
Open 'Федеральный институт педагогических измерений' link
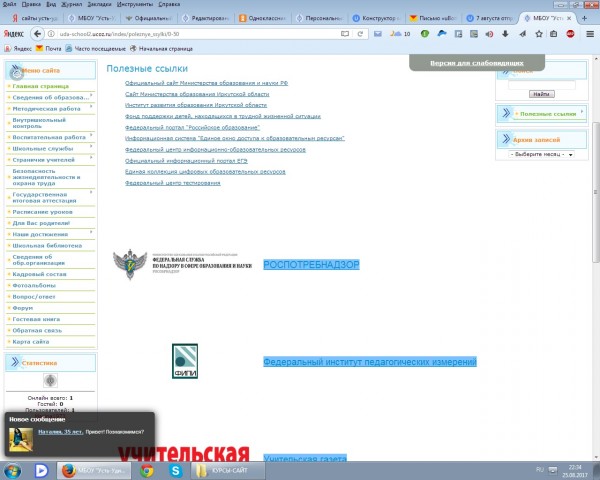pyautogui.click(x=370, y=362)
